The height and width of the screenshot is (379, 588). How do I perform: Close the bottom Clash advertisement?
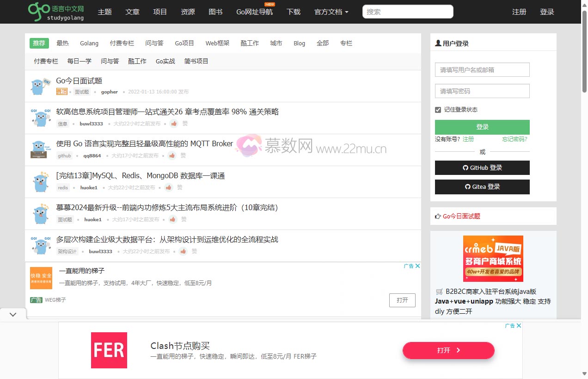click(518, 325)
